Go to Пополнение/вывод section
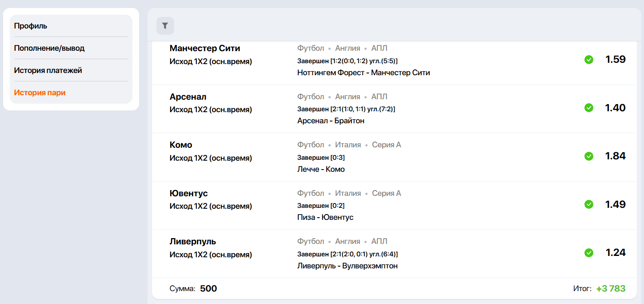 49,48
